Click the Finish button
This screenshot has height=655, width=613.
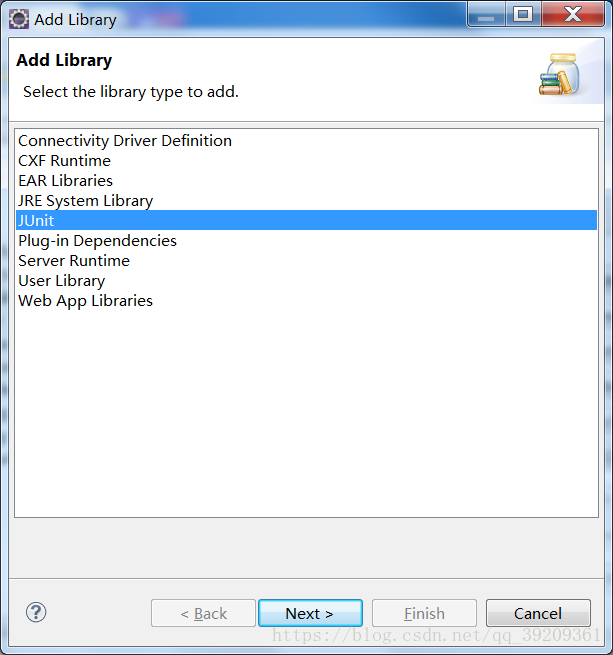424,613
